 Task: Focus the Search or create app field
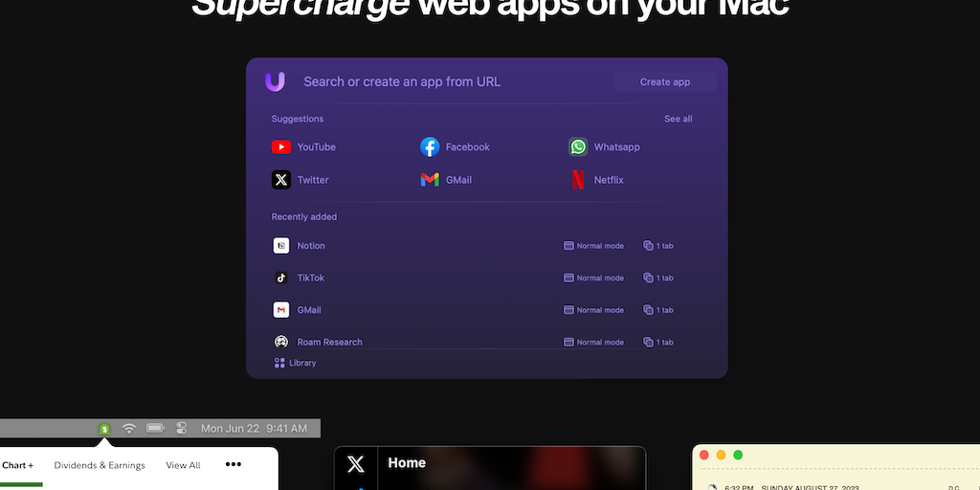point(402,82)
